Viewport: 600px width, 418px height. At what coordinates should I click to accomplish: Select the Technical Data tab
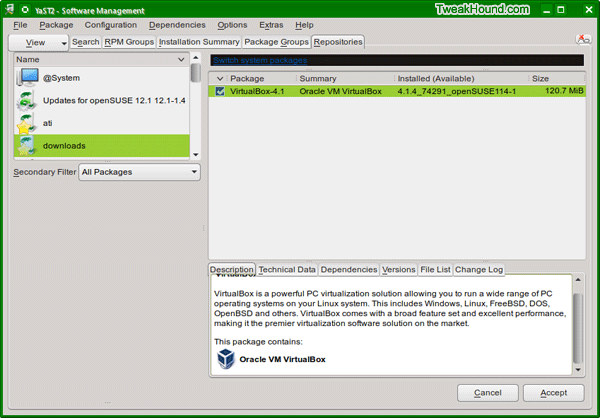pyautogui.click(x=287, y=269)
